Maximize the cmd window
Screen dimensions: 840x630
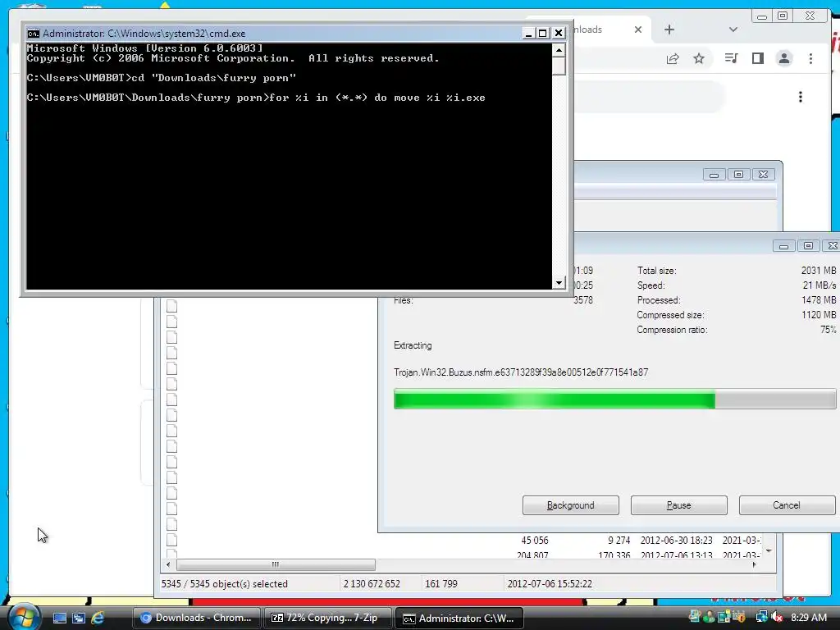[543, 33]
